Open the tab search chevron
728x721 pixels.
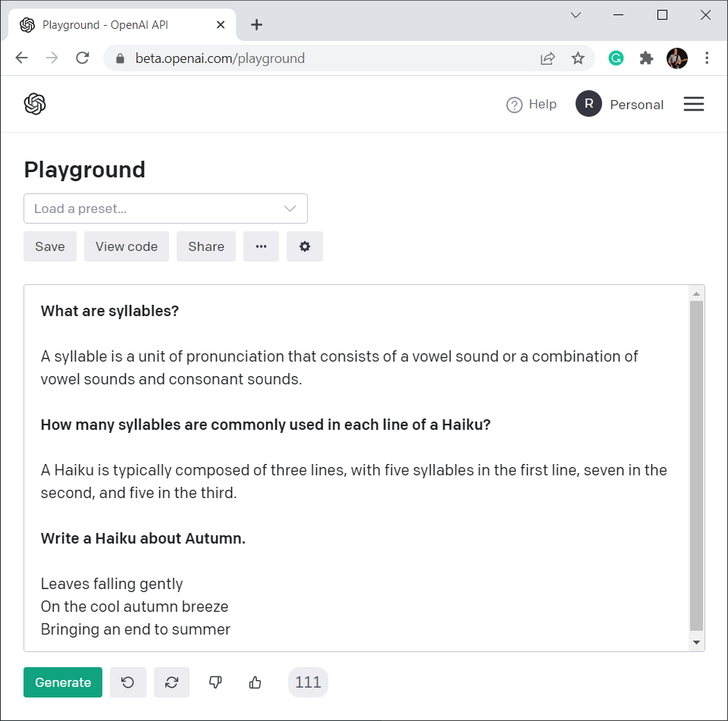tap(576, 15)
